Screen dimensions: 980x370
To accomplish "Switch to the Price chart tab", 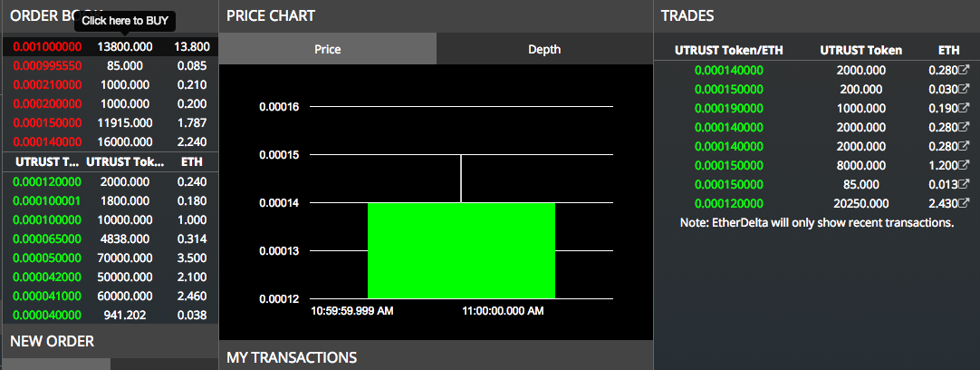I will 328,49.
